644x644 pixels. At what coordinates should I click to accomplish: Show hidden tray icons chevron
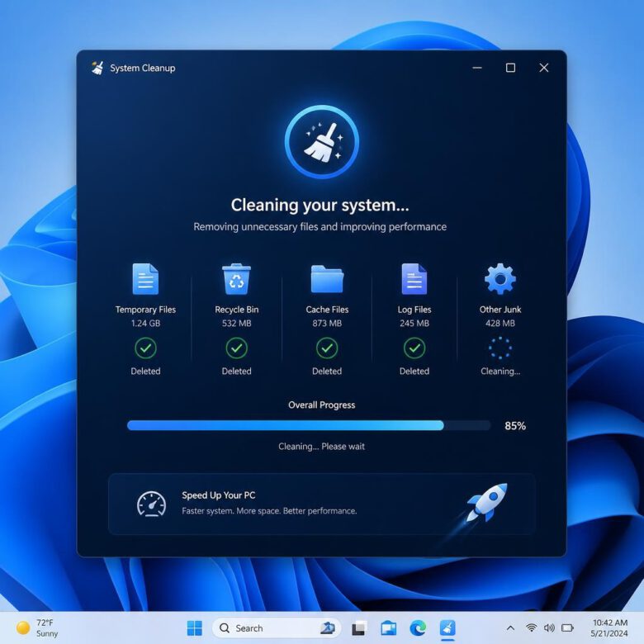point(510,627)
